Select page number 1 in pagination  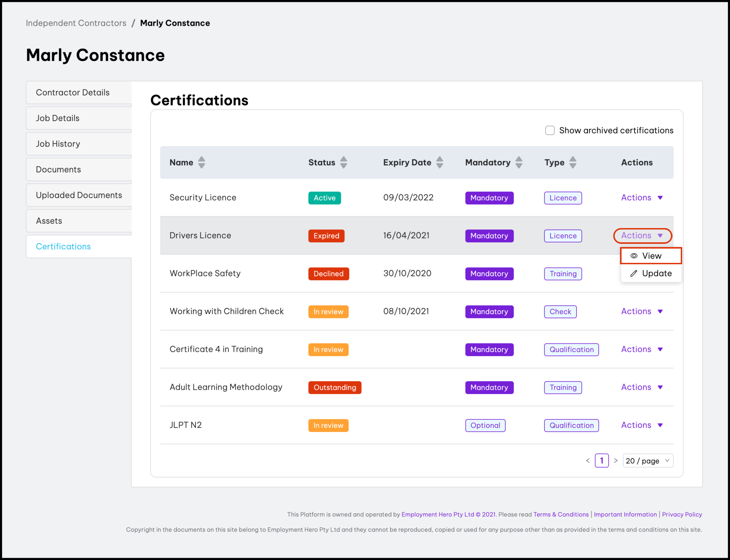click(602, 461)
